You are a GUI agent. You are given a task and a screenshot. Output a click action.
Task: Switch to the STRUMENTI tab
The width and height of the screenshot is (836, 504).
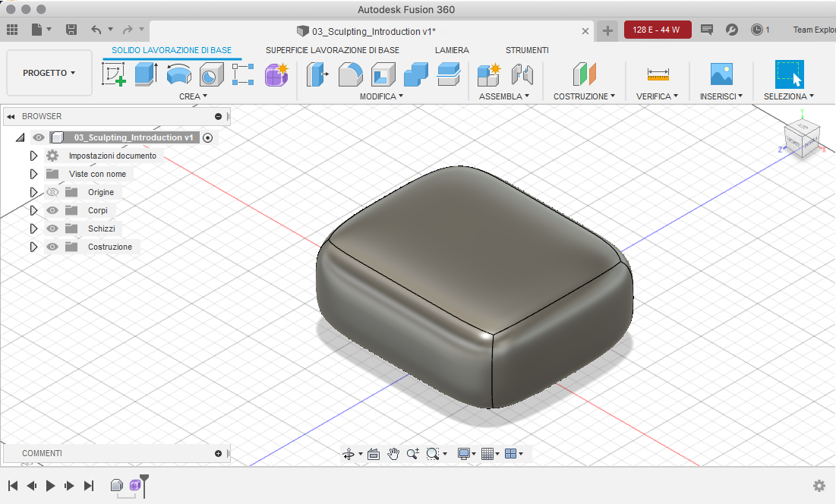[x=527, y=50]
